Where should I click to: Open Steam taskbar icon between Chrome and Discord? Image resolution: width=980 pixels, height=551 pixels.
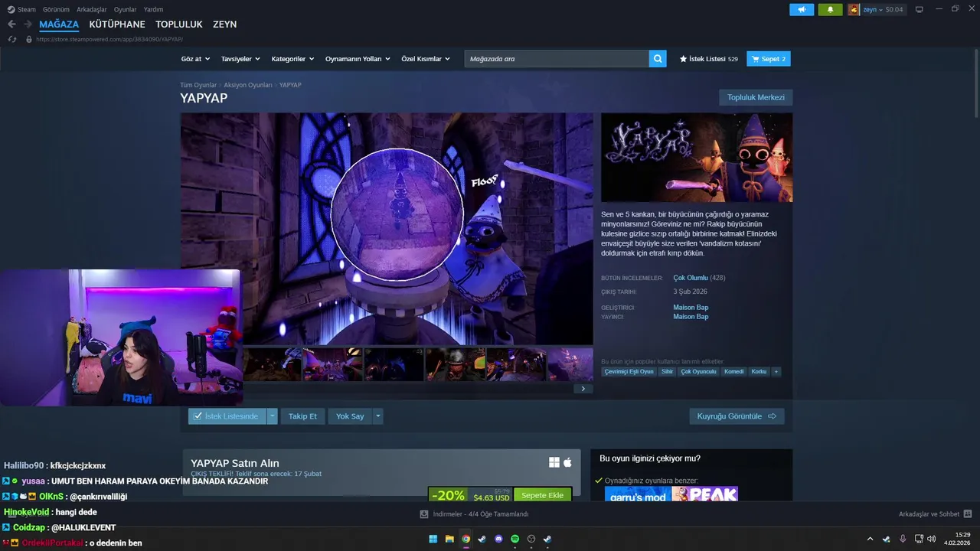tap(482, 539)
